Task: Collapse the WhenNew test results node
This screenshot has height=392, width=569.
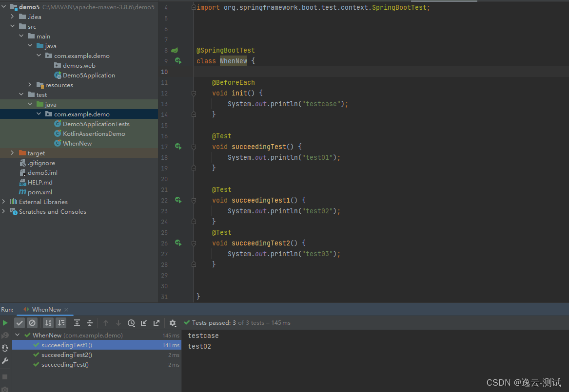Action: (18, 335)
